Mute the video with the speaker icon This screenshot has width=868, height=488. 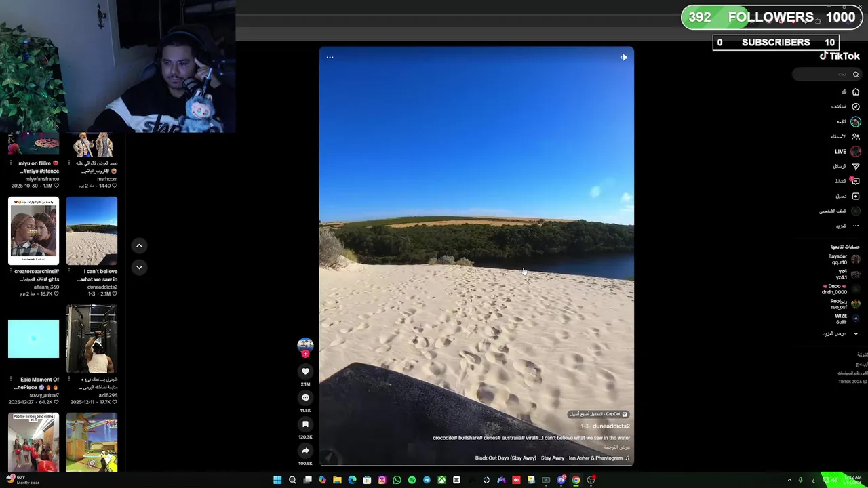(624, 57)
